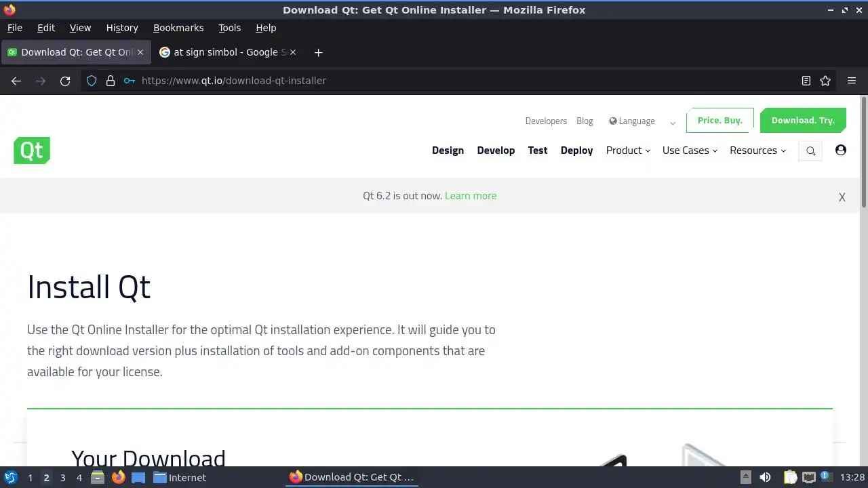Image resolution: width=868 pixels, height=488 pixels.
Task: Toggle reader view icon in the address bar
Action: 806,81
